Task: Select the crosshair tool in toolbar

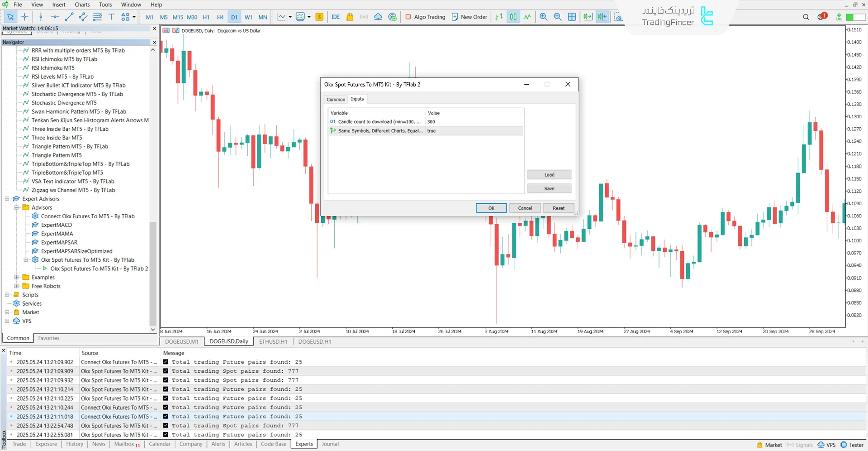Action: click(x=24, y=17)
